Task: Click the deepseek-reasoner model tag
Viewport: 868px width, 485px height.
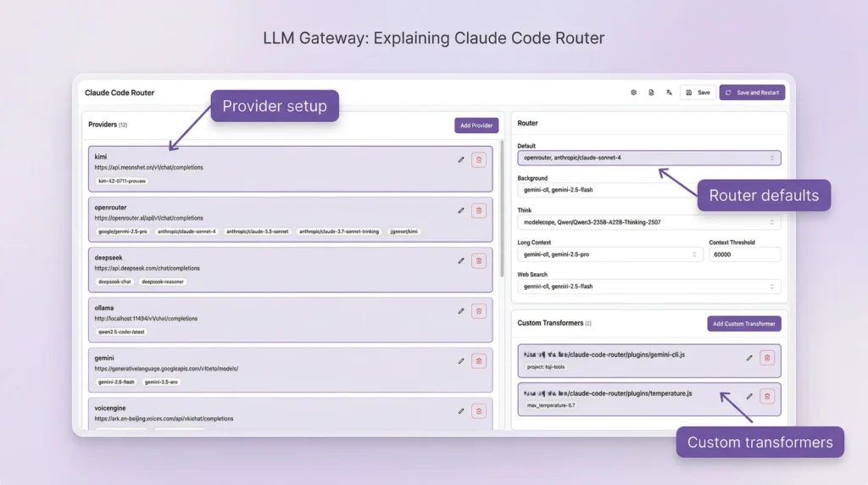Action: tap(162, 282)
